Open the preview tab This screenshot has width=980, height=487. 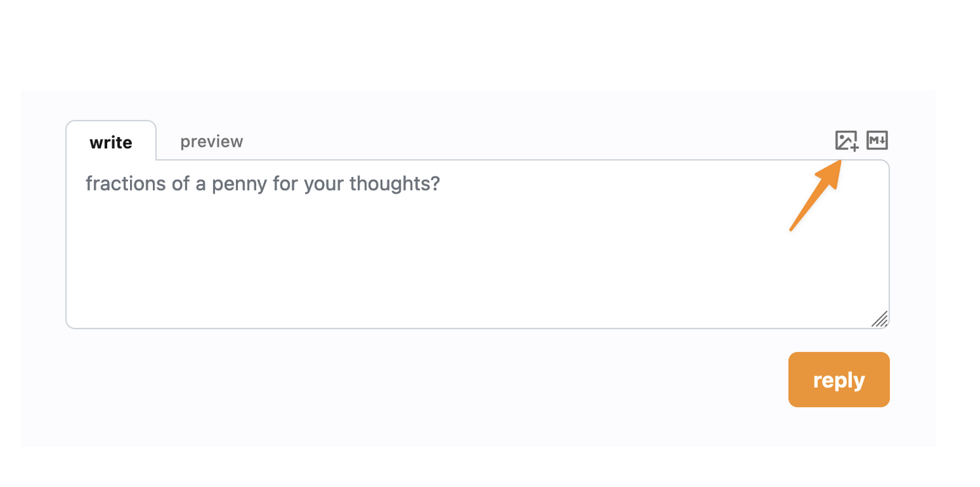pyautogui.click(x=212, y=142)
